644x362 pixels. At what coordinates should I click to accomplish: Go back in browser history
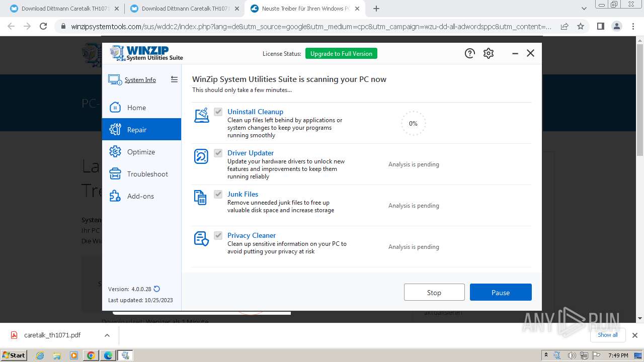(x=11, y=26)
